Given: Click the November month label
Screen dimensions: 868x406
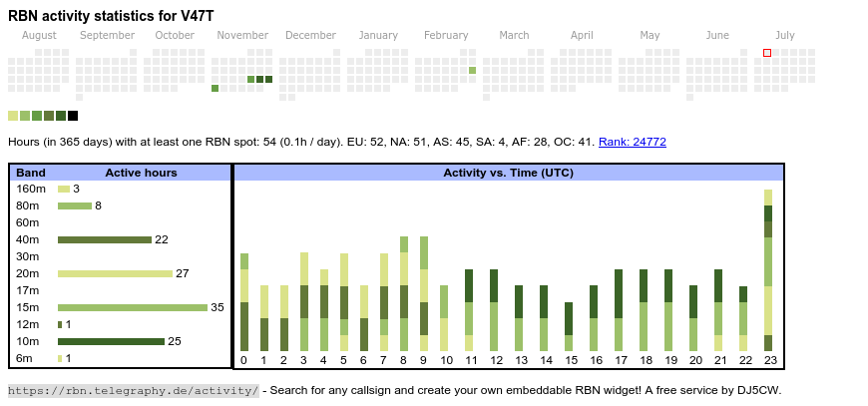Looking at the screenshot, I should pos(242,35).
